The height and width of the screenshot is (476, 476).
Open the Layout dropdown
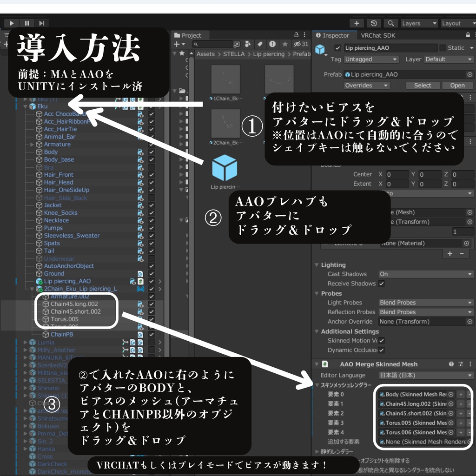458,23
